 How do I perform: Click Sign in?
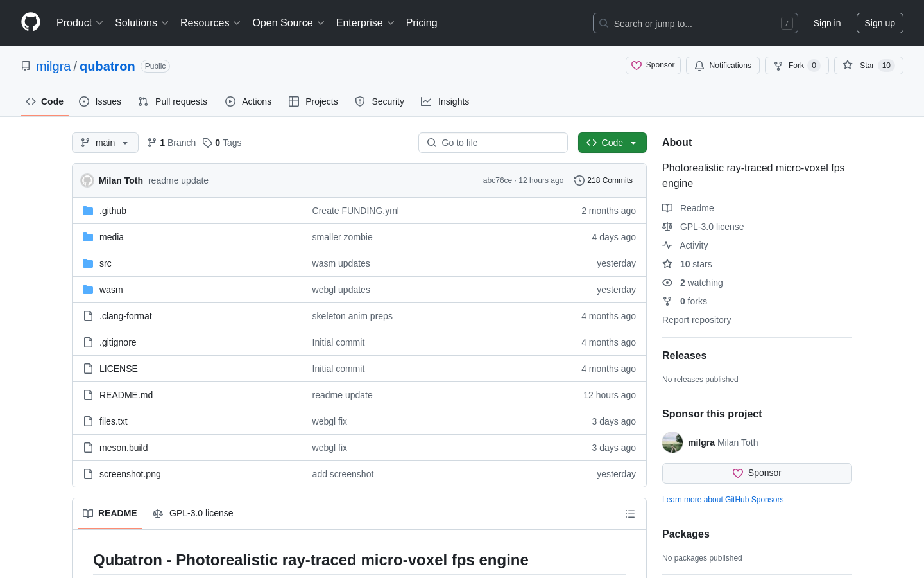tap(827, 23)
